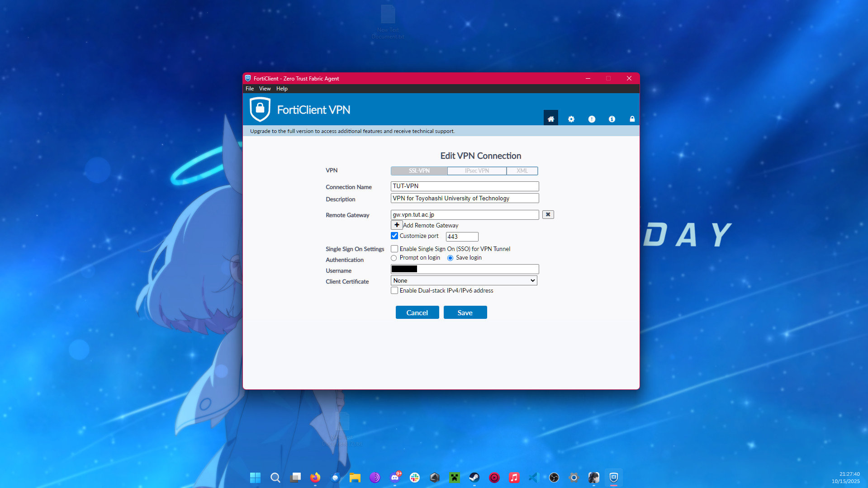Switch to the XML tab
The height and width of the screenshot is (488, 868).
pos(522,171)
